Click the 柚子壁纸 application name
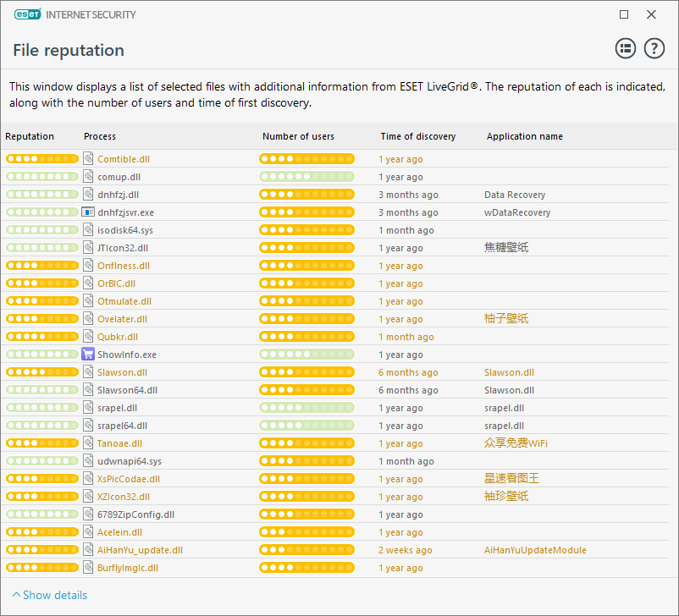The width and height of the screenshot is (679, 616). click(506, 319)
